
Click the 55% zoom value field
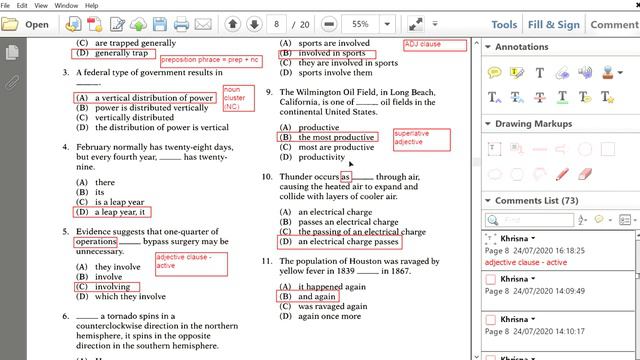(x=360, y=24)
